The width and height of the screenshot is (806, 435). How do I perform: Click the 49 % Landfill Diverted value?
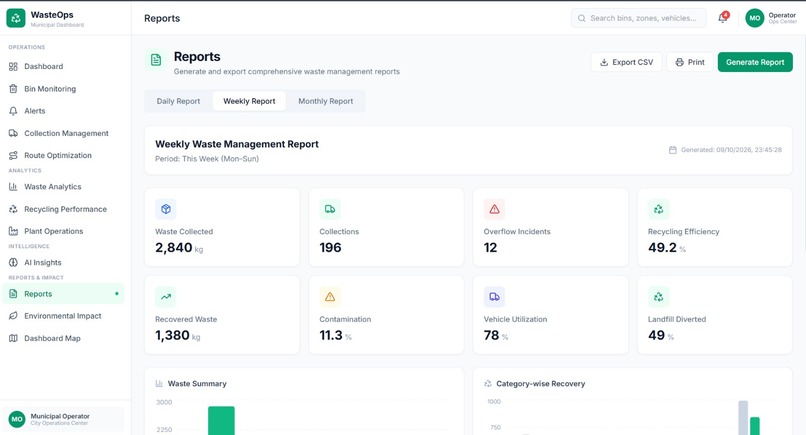[x=661, y=336]
